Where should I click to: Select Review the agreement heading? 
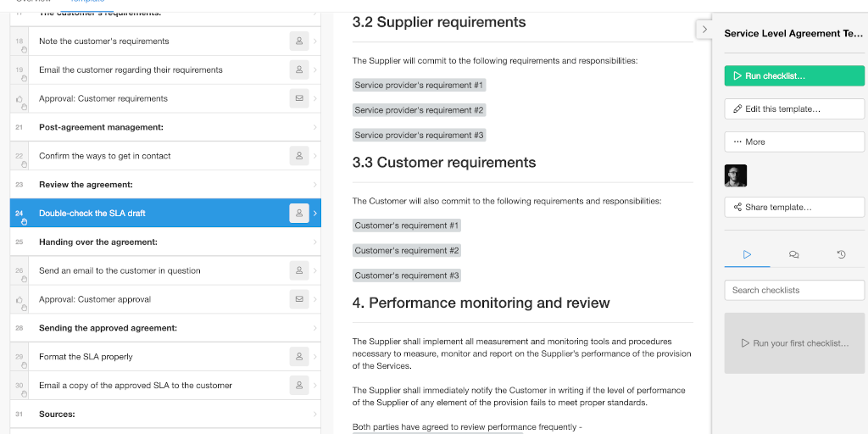(x=165, y=184)
